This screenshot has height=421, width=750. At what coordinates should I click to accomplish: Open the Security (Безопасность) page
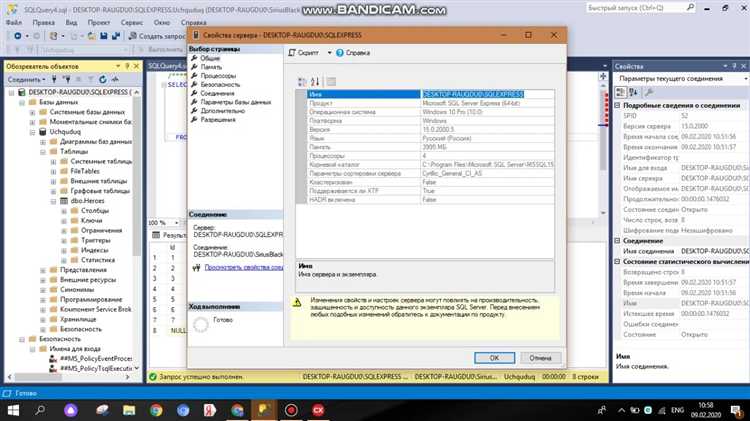pos(221,84)
